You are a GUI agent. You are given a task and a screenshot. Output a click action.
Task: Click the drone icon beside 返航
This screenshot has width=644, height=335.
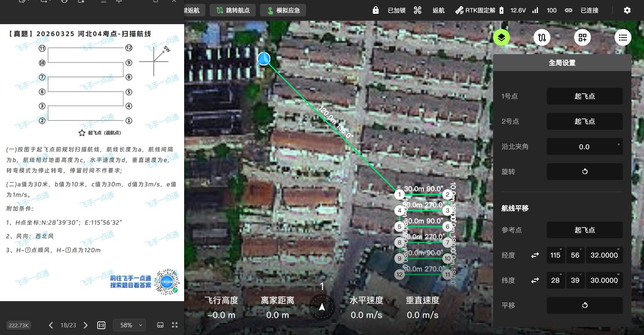418,10
